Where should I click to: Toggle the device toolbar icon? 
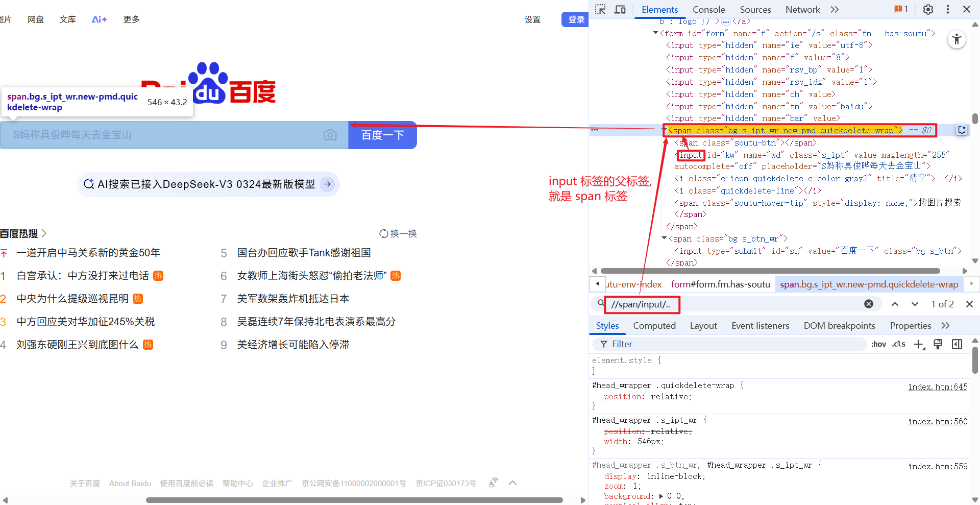(620, 9)
